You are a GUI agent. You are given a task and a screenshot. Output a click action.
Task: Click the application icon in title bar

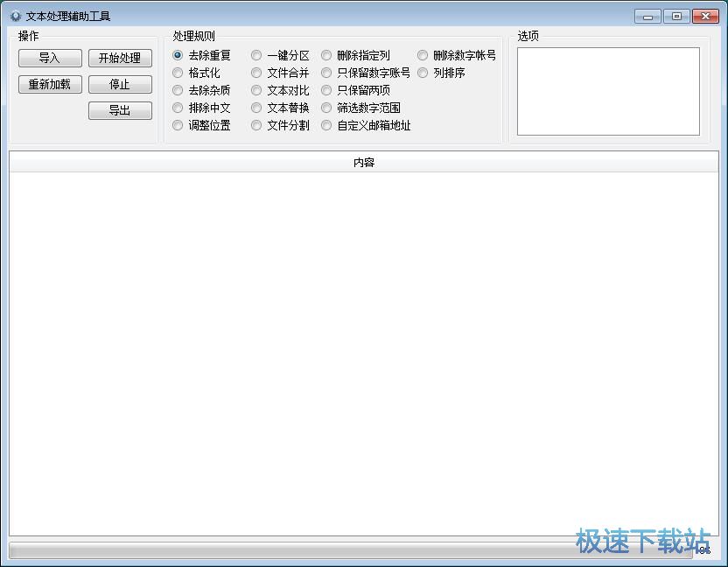16,17
